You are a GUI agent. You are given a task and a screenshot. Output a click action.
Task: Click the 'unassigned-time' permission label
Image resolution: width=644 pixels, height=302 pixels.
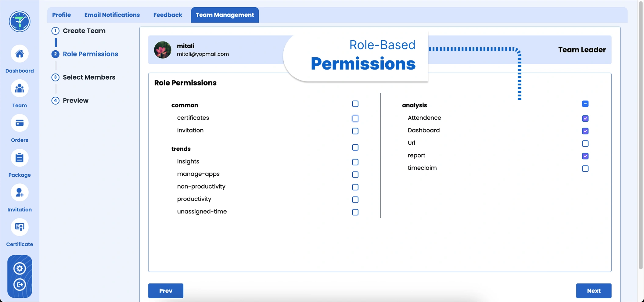[202, 211]
